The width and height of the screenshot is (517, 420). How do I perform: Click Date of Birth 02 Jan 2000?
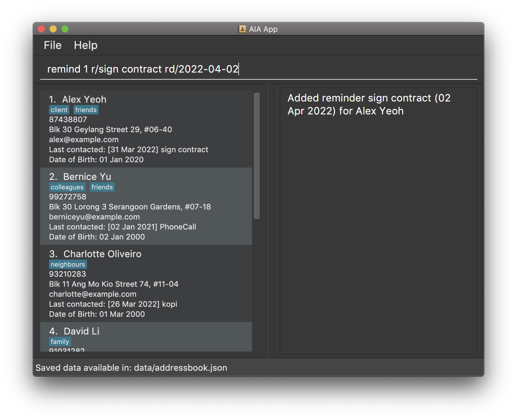tap(97, 237)
